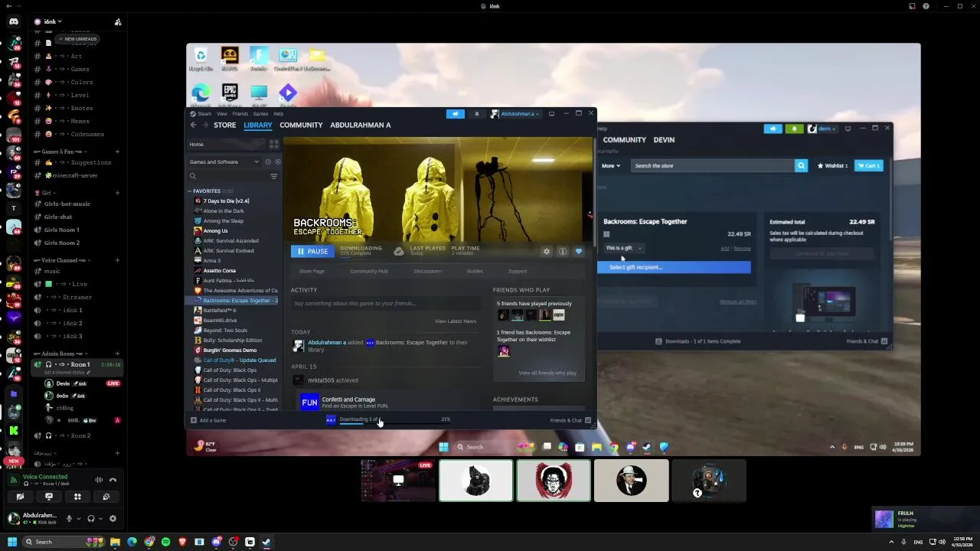The width and height of the screenshot is (980, 551).
Task: Open COMMUNITY tab in front Steam window
Action: (301, 125)
